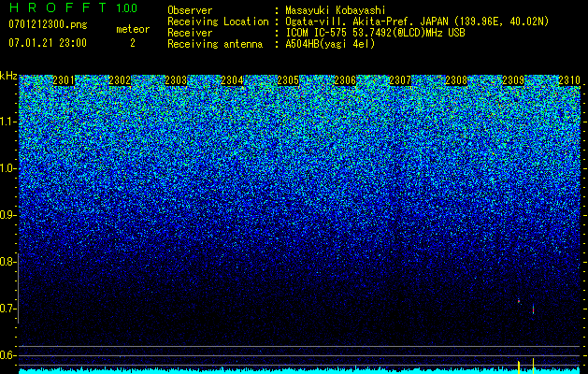This screenshot has width=588, height=374.
Task: Click the 1.0 frequency axis label
Action: click(7, 168)
